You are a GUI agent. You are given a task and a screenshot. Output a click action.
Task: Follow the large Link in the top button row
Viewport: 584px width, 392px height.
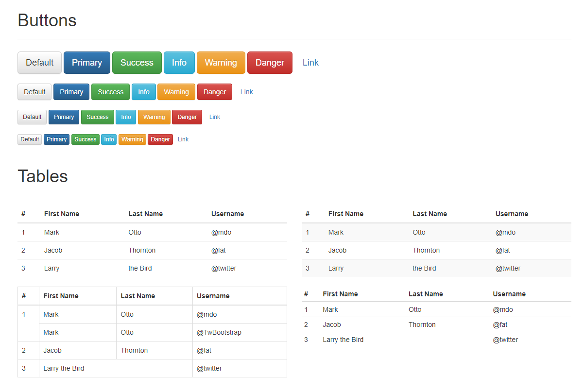tap(310, 63)
